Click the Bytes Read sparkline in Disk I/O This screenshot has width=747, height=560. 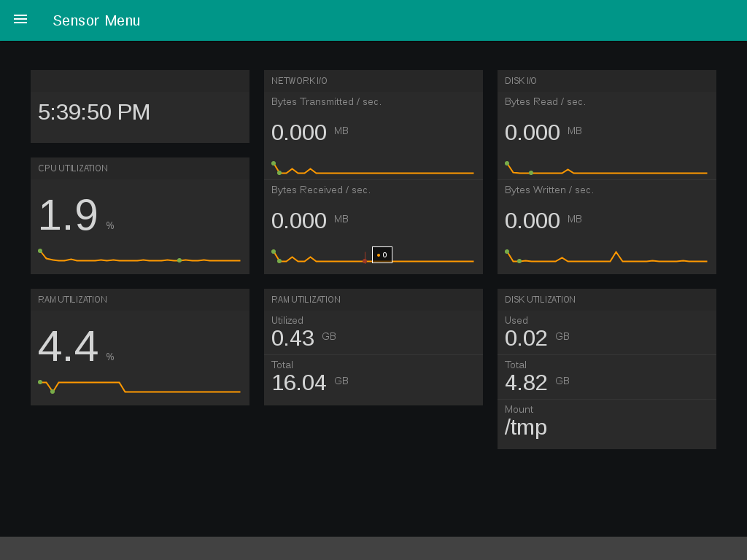(x=606, y=169)
